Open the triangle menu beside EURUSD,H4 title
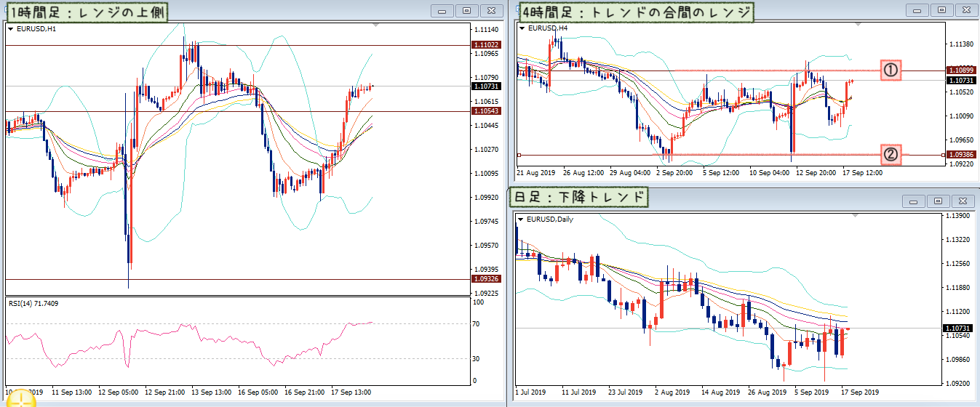The image size is (980, 407). pyautogui.click(x=522, y=28)
